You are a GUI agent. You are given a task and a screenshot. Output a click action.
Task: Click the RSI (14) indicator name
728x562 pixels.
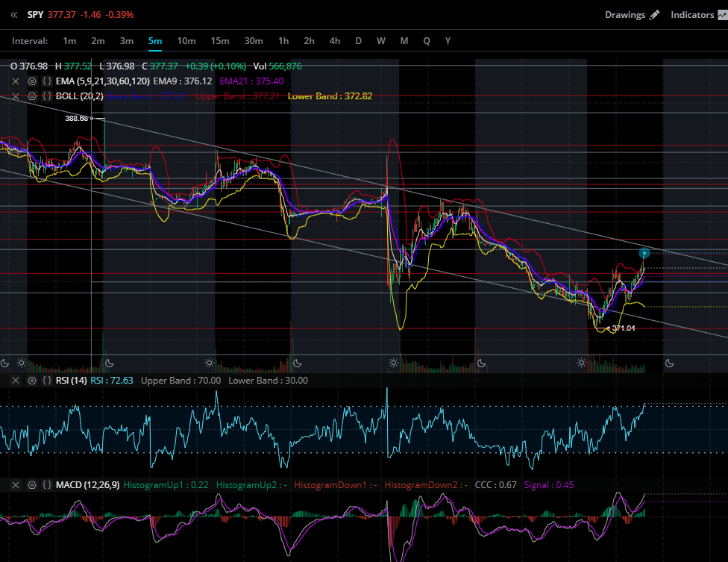[71, 381]
